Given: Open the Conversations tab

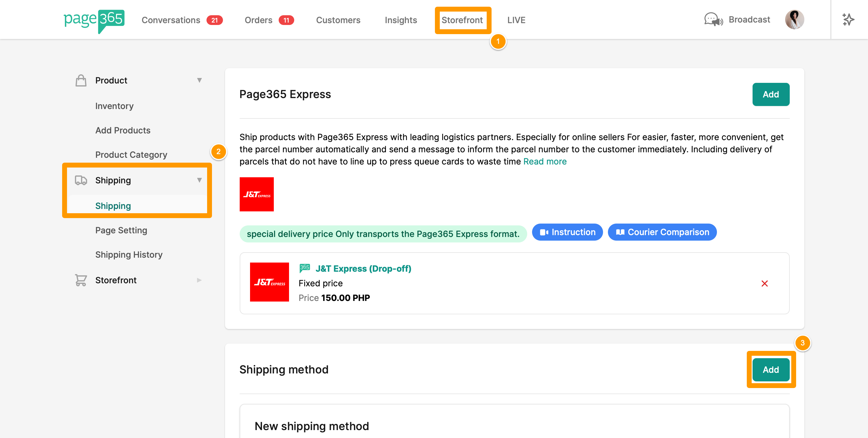Looking at the screenshot, I should (171, 20).
